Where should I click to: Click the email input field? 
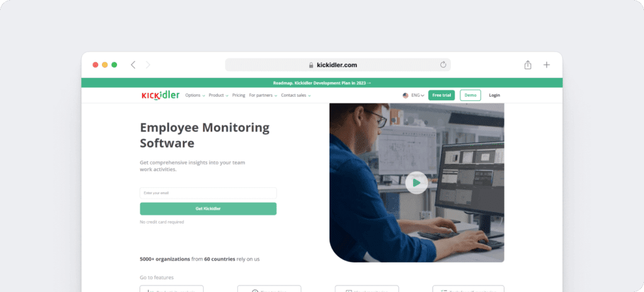[x=208, y=193]
